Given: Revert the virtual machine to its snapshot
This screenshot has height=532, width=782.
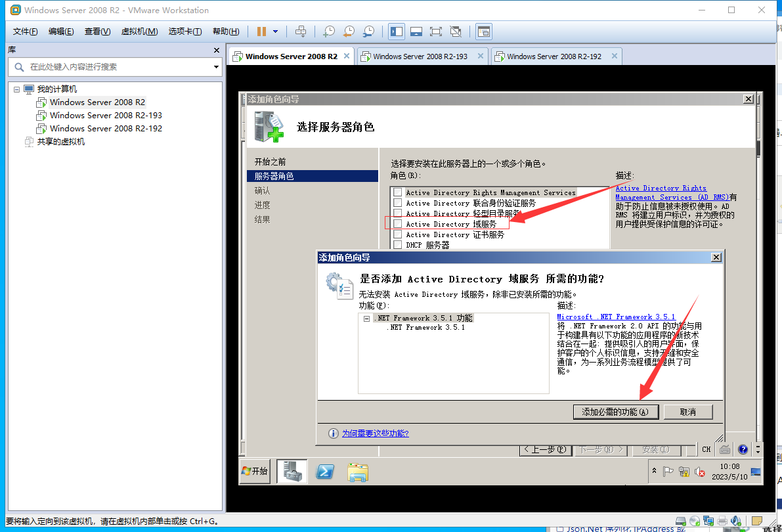Looking at the screenshot, I should pyautogui.click(x=349, y=32).
